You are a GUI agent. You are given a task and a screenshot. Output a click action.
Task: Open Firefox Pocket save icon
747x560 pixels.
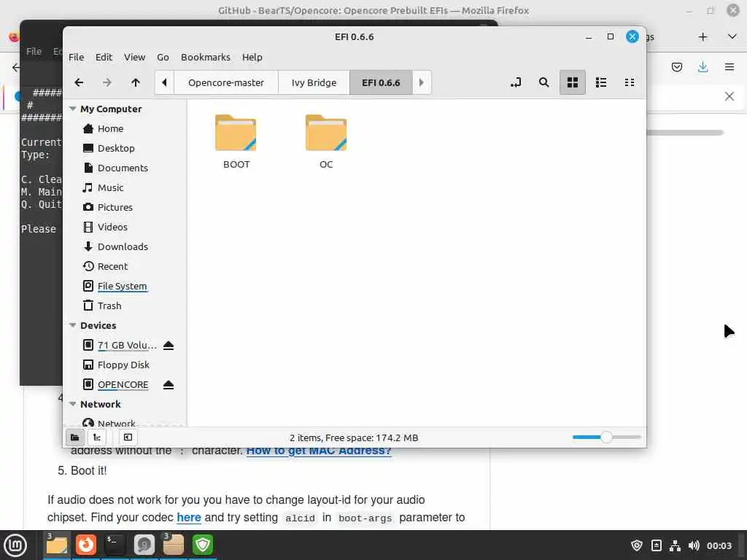[x=676, y=67]
